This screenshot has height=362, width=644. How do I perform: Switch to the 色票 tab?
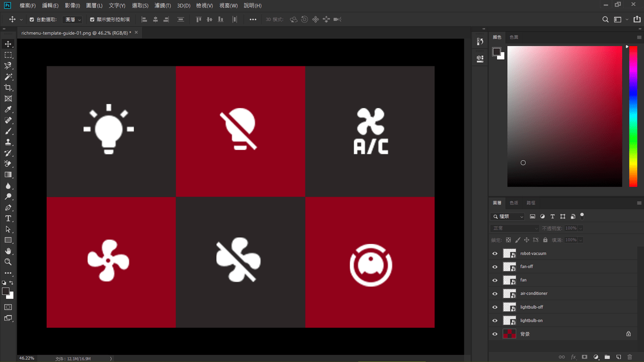pos(514,37)
